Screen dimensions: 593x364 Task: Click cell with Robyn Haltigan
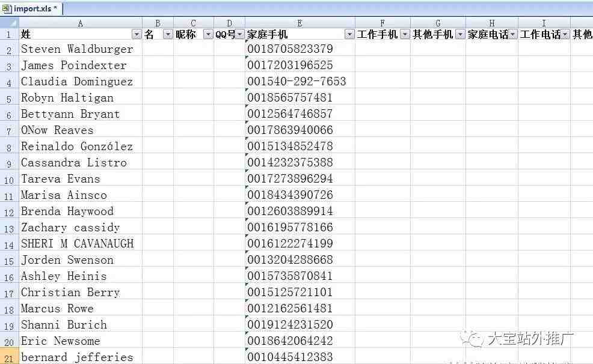pyautogui.click(x=81, y=98)
